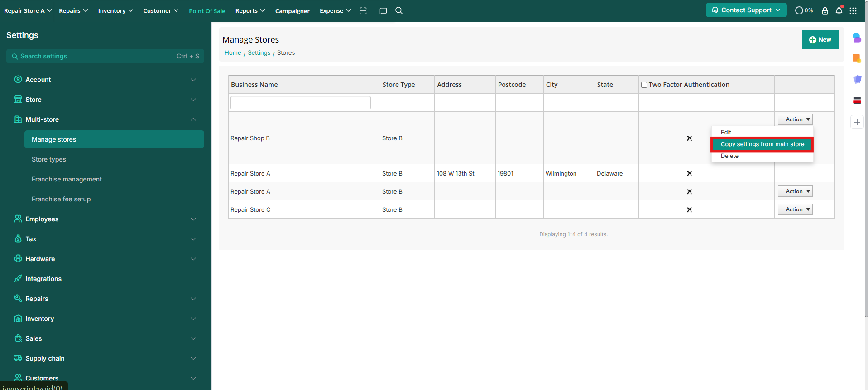Viewport: 868px width, 390px height.
Task: Choose Delete from the action menu
Action: coord(729,156)
